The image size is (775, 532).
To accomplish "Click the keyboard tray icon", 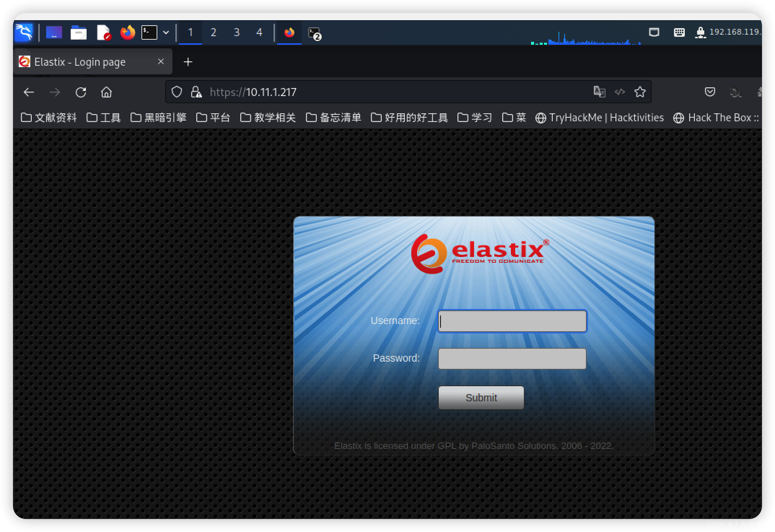I will coord(679,32).
